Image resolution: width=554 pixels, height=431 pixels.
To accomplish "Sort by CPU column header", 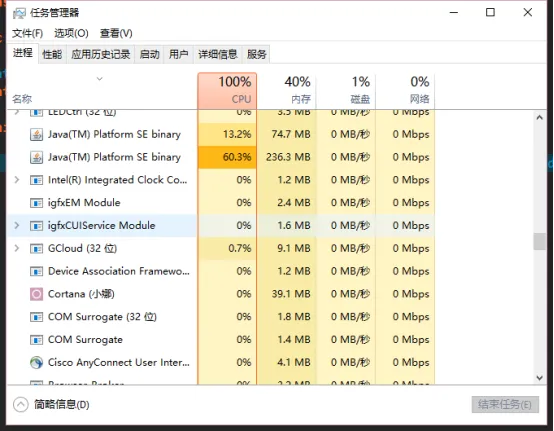I will (x=227, y=91).
